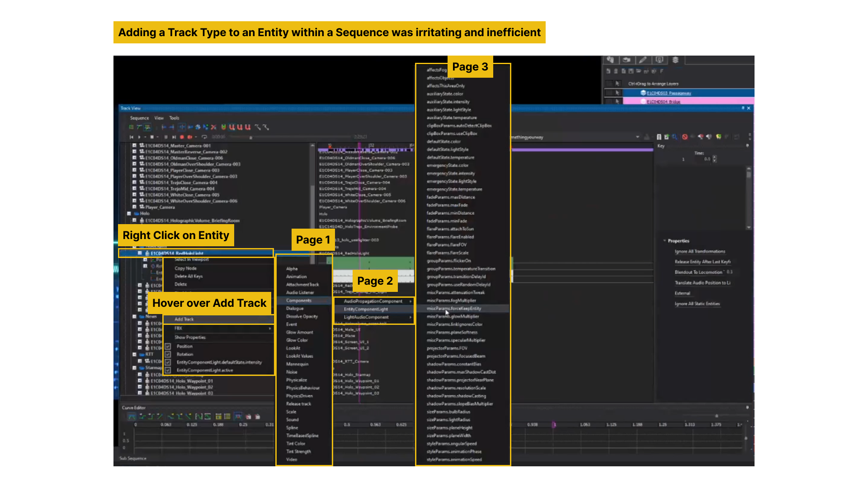
Task: Click the loop playback toggle icon
Action: tap(204, 137)
